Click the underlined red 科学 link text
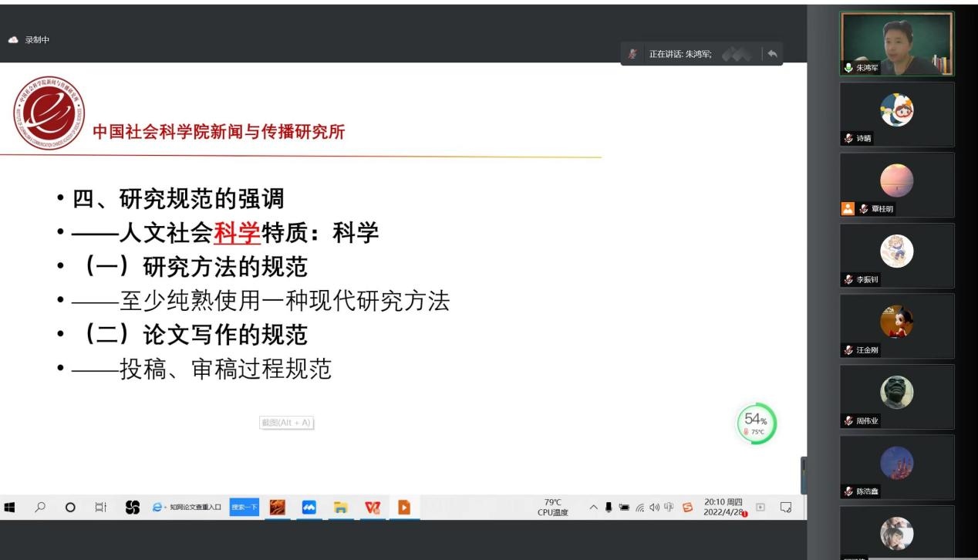978x560 pixels. [x=238, y=233]
